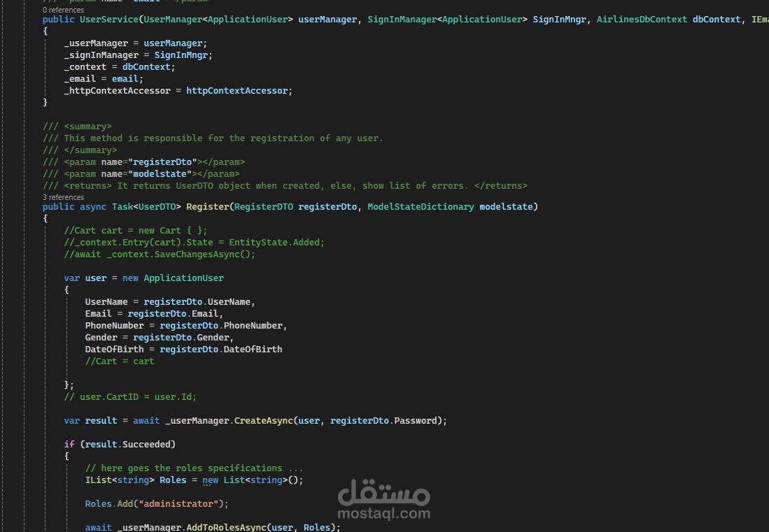This screenshot has width=769, height=532.
Task: Click 'registerDto.Password' argument in CreateAsync call
Action: (x=383, y=421)
